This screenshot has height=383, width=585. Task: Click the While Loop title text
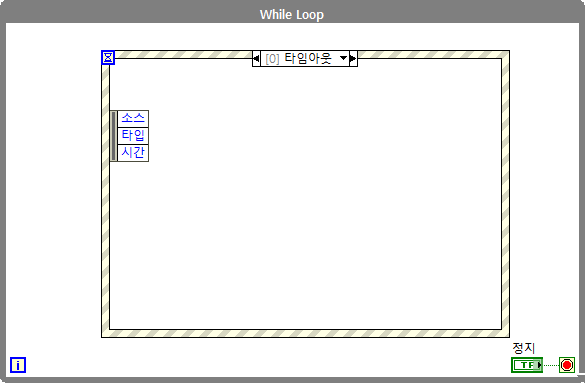(292, 15)
